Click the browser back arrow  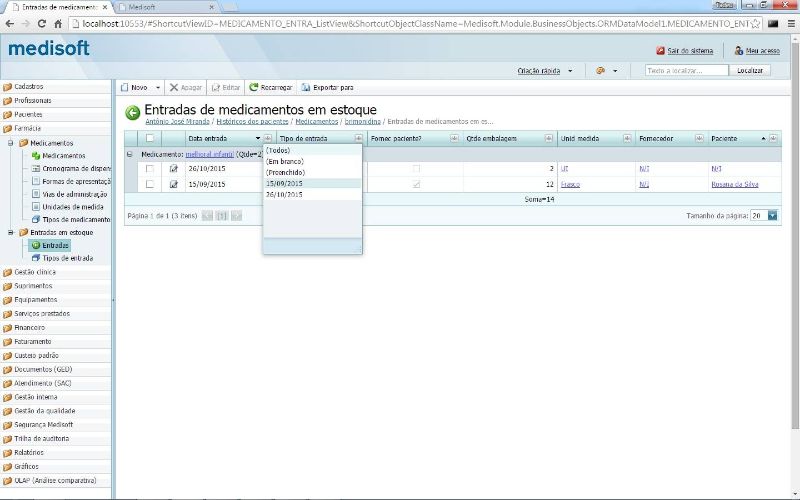[x=10, y=23]
